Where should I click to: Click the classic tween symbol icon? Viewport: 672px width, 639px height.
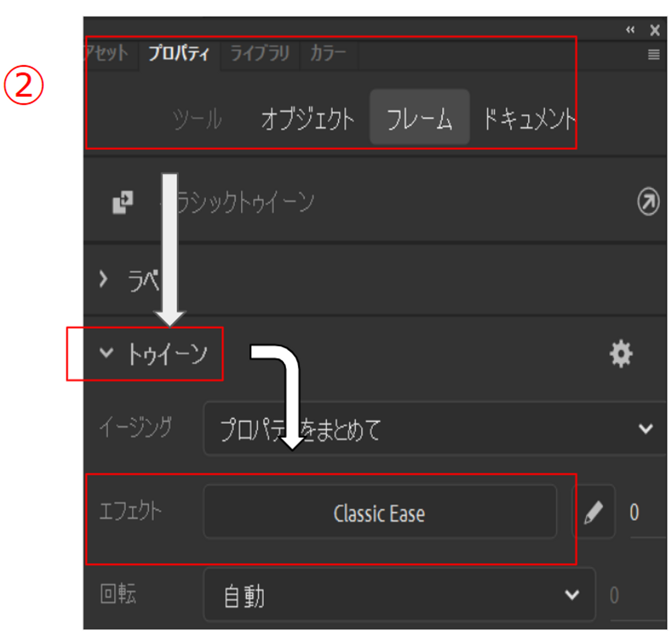tap(123, 202)
